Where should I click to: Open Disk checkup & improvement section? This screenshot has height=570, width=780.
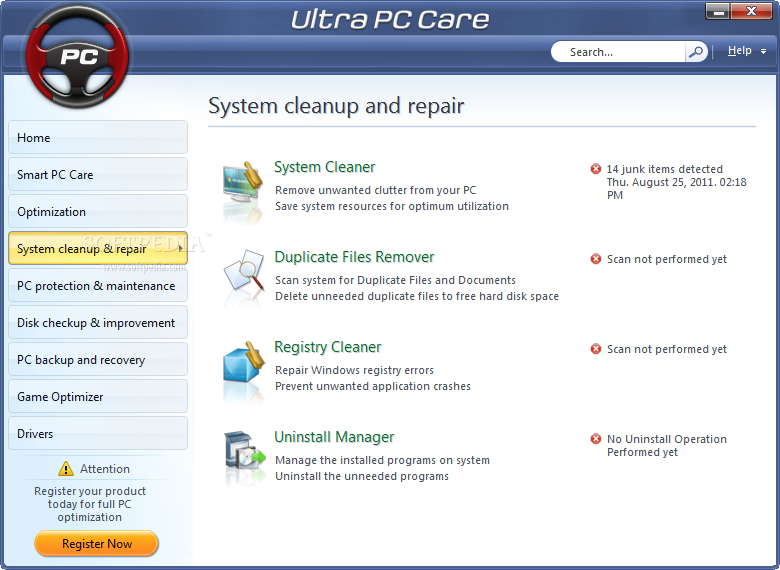tap(98, 322)
